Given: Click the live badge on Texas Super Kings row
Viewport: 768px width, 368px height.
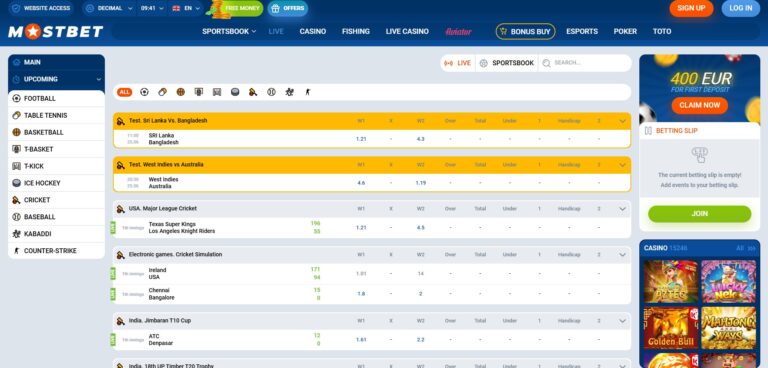Looking at the screenshot, I should click(x=113, y=228).
